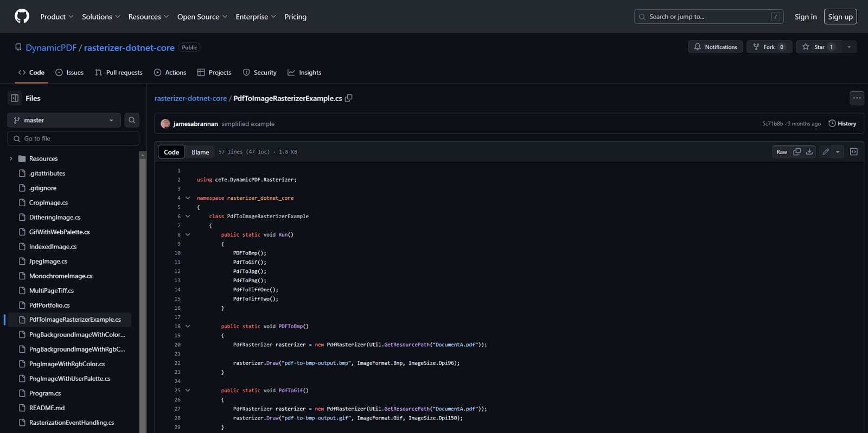Image resolution: width=868 pixels, height=433 pixels.
Task: Open the Issues tab
Action: (69, 72)
